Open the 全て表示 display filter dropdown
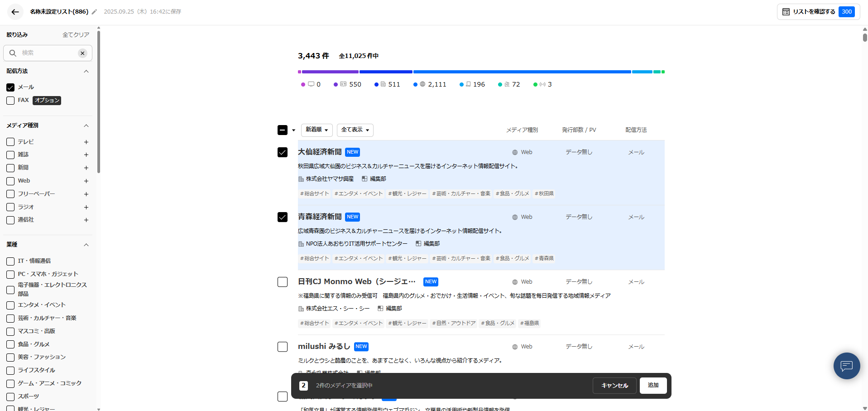Screen dimensions: 868x411 pyautogui.click(x=355, y=130)
